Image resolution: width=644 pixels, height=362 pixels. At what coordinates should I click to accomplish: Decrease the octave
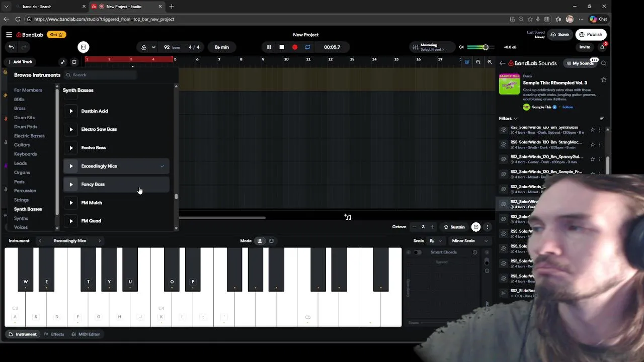[x=414, y=227]
